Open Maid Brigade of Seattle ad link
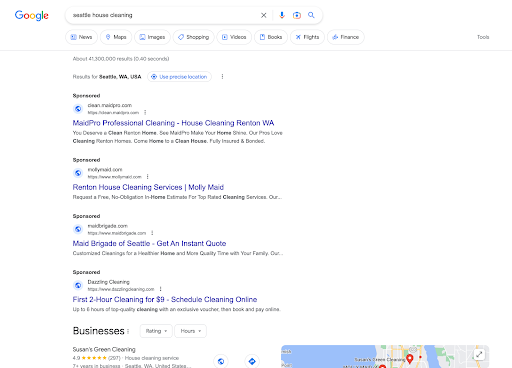This screenshot has width=512, height=368. coord(149,243)
